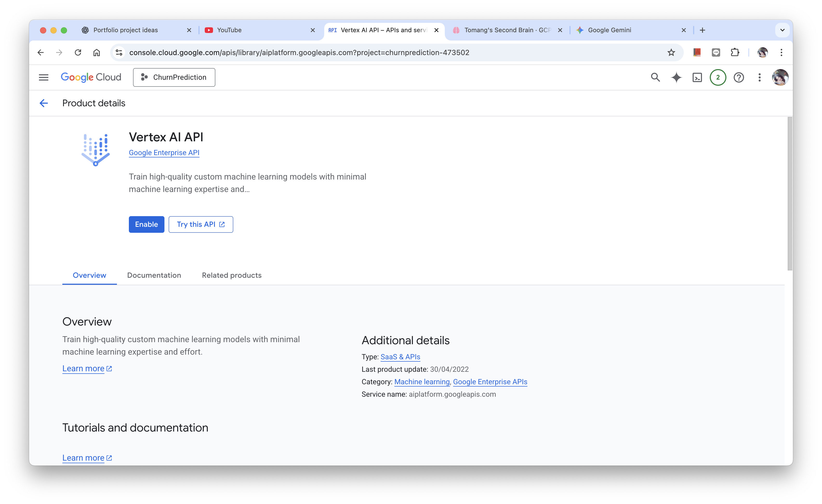Open Google Enterprise APIs category link
The image size is (822, 504).
[x=490, y=382]
